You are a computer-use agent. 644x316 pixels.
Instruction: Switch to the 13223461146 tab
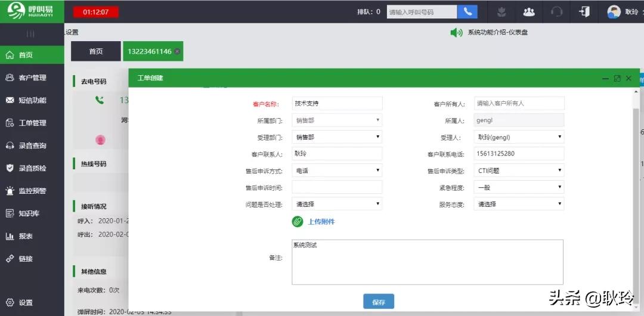(x=153, y=51)
